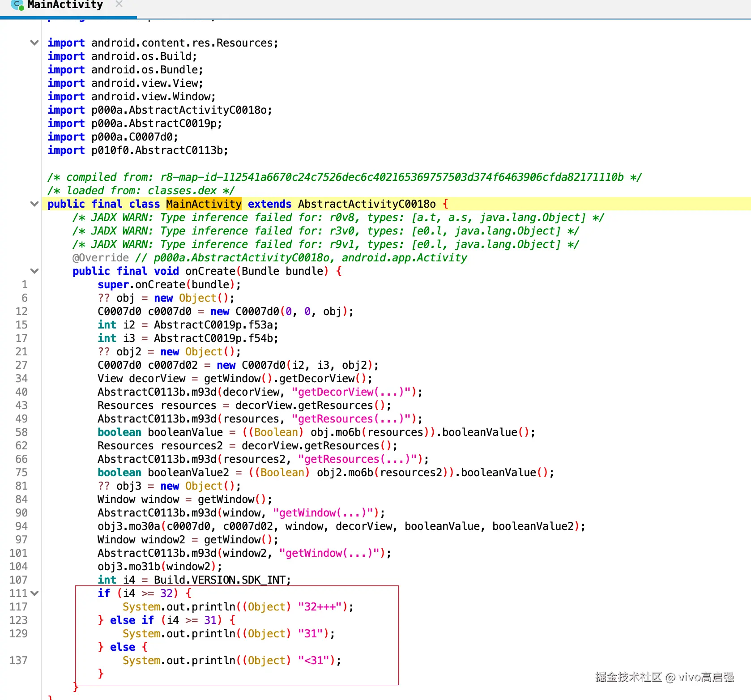The width and height of the screenshot is (751, 700).
Task: Click line number 58 in the gutter
Action: pyautogui.click(x=21, y=432)
